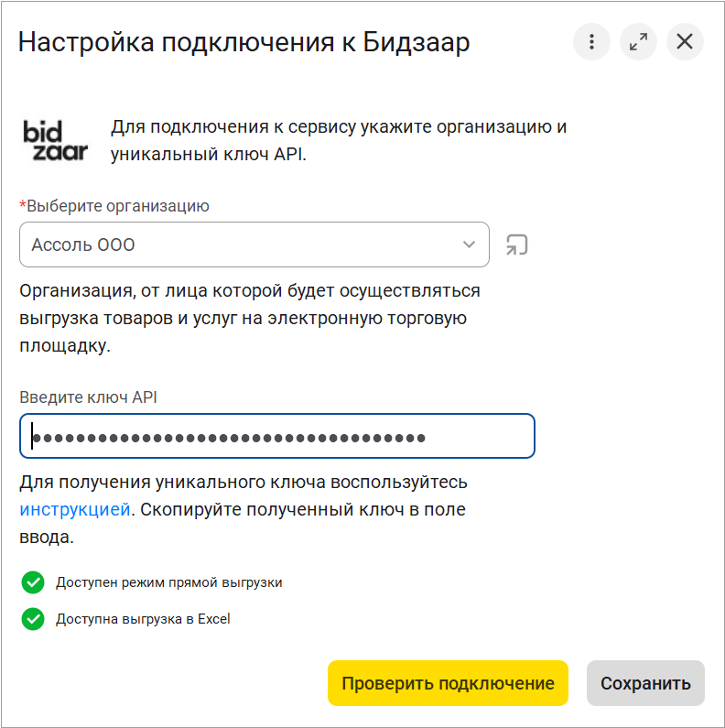
Task: Open the three-dot more options menu
Action: (x=591, y=42)
